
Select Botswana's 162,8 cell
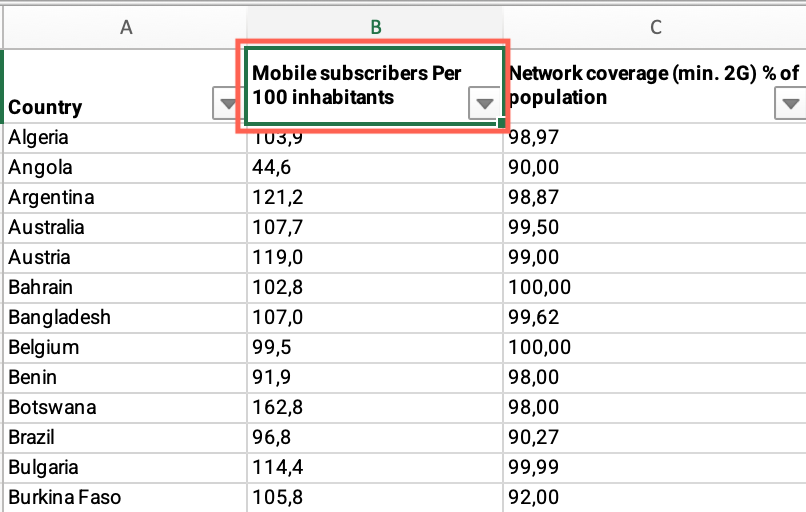375,408
